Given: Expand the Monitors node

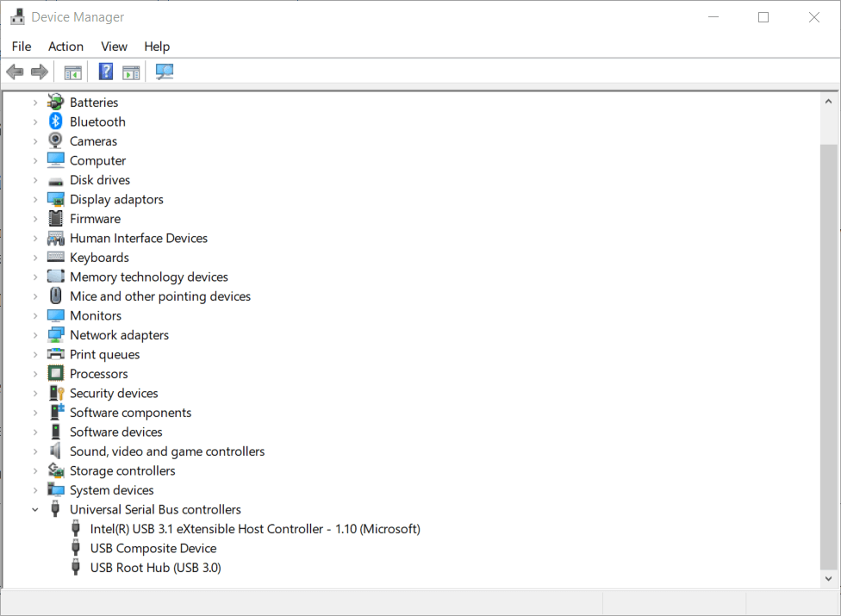Looking at the screenshot, I should coord(35,316).
